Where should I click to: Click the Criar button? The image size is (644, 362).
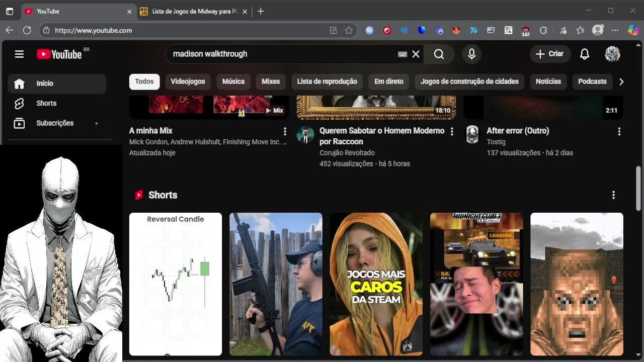[x=550, y=54]
